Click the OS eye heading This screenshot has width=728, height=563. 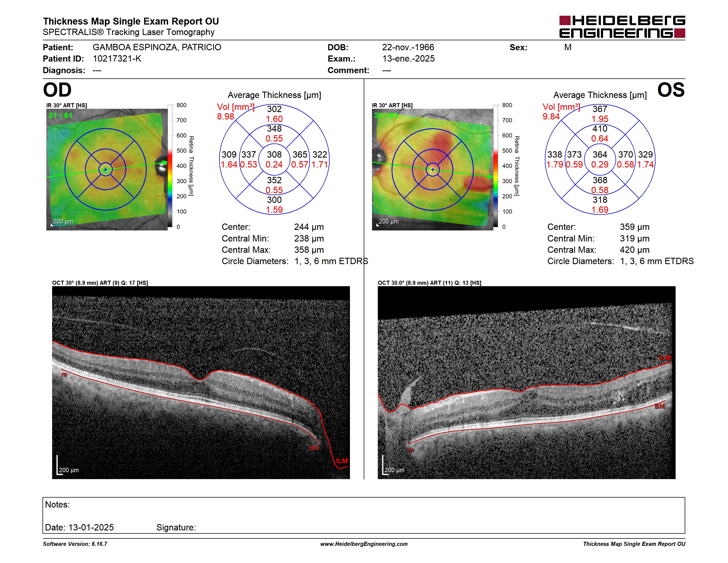[x=671, y=90]
